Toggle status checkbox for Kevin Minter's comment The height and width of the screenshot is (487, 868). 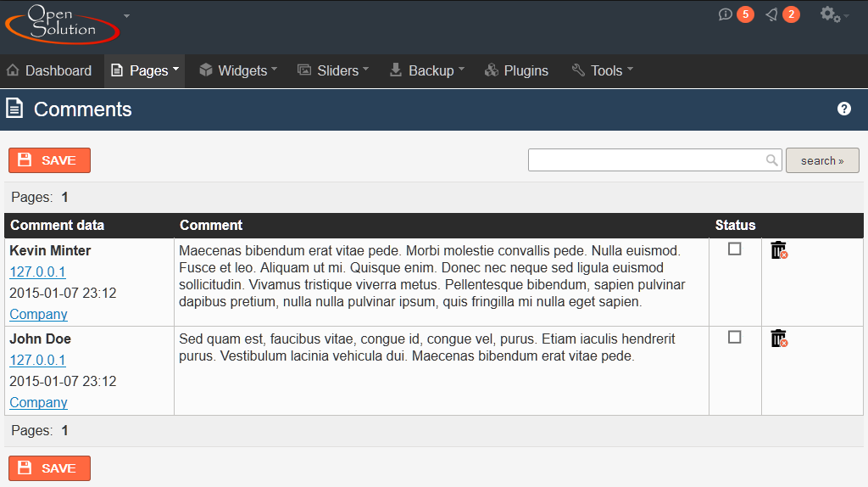(735, 249)
